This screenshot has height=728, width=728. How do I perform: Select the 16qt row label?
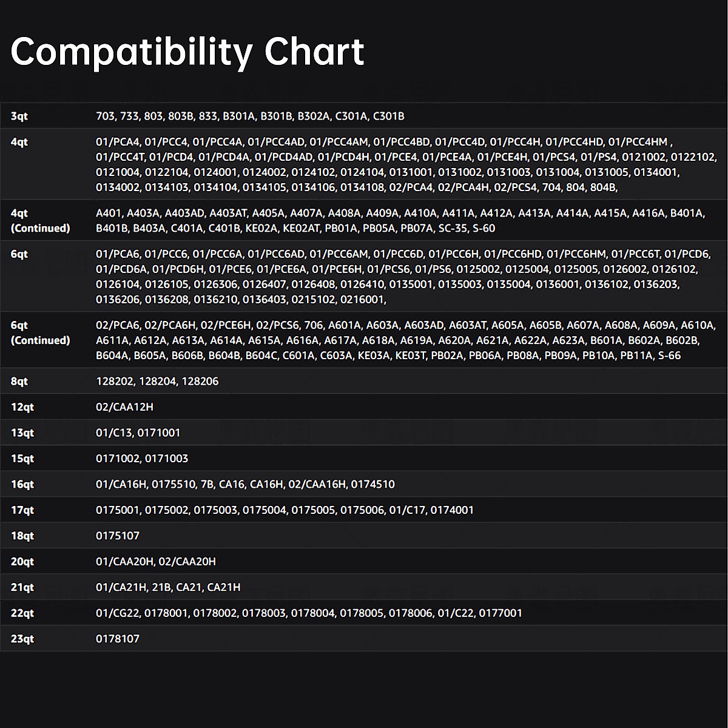point(22,484)
